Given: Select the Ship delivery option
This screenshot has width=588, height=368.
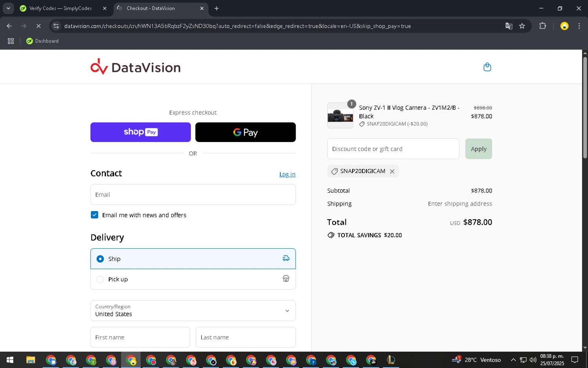Looking at the screenshot, I should click(x=193, y=259).
